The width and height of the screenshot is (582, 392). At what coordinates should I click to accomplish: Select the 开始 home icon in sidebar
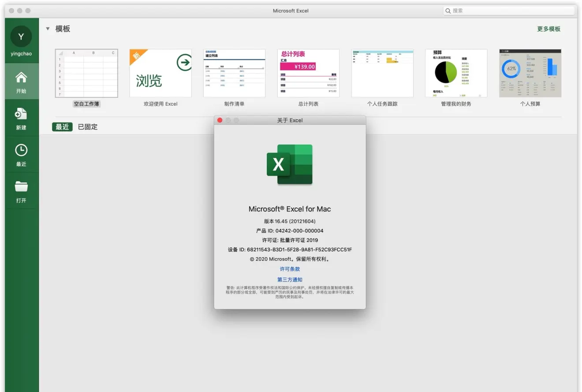coord(21,78)
